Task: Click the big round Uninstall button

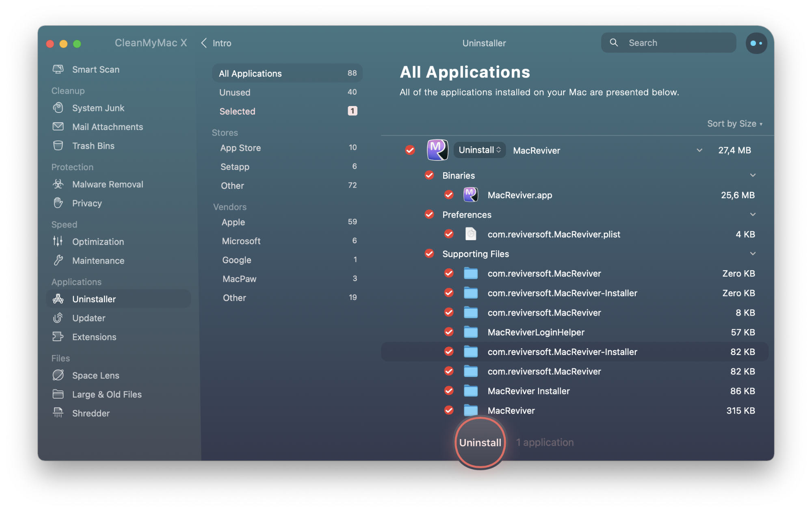Action: (480, 442)
